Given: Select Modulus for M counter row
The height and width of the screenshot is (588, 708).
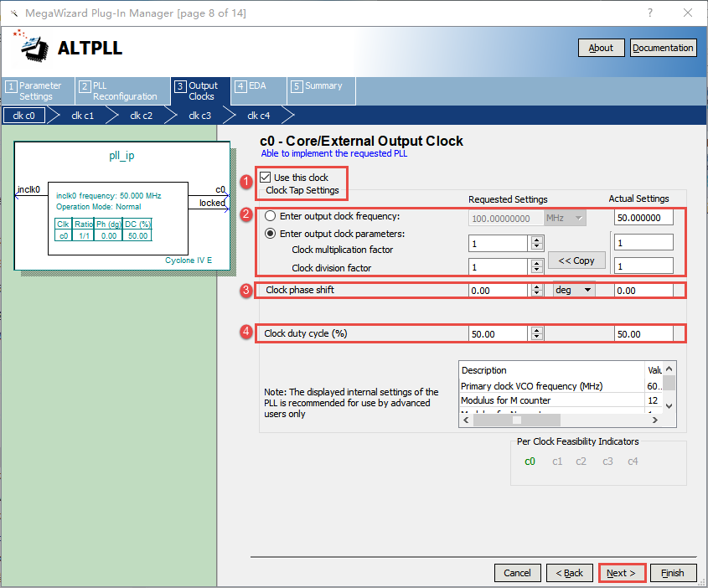Looking at the screenshot, I should tap(561, 400).
